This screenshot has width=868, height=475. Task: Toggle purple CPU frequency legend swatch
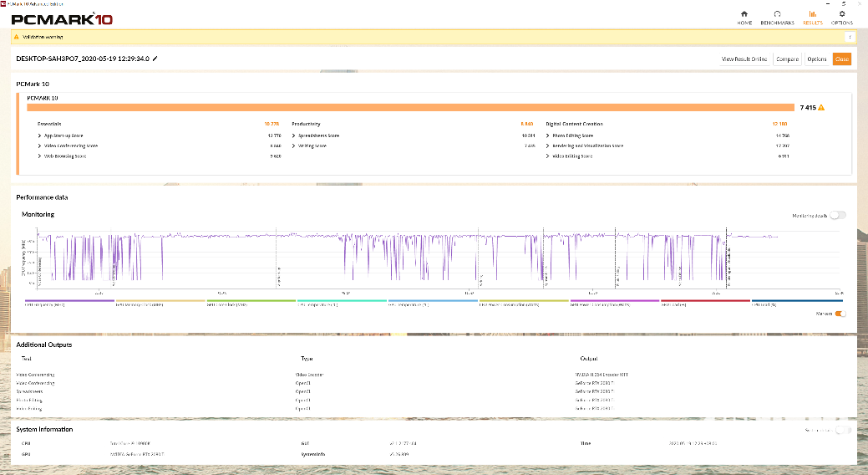click(x=69, y=301)
